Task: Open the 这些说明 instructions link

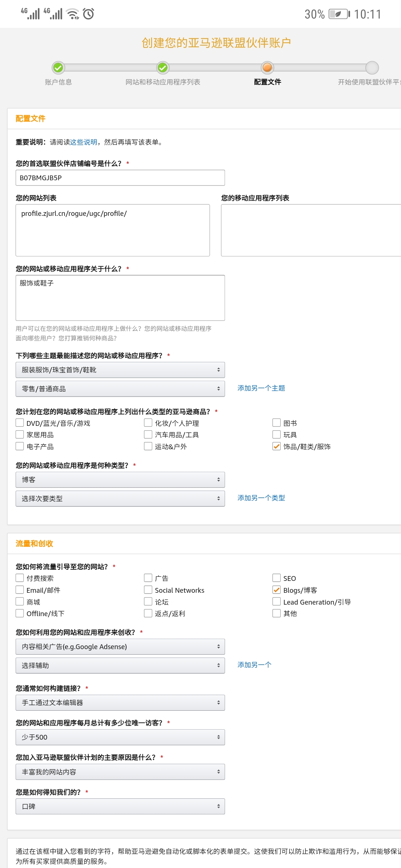Action: click(84, 142)
